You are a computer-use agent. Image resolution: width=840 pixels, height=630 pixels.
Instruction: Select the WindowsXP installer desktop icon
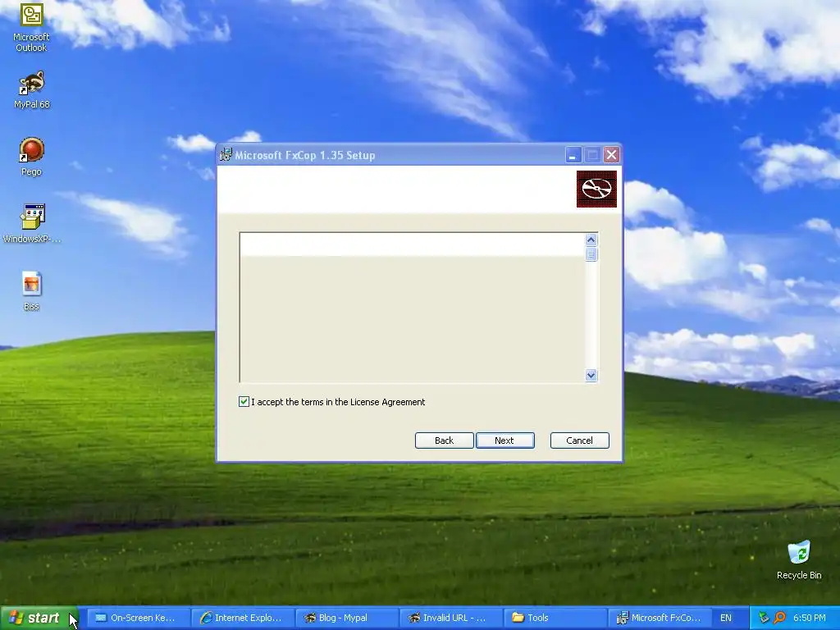coord(32,223)
